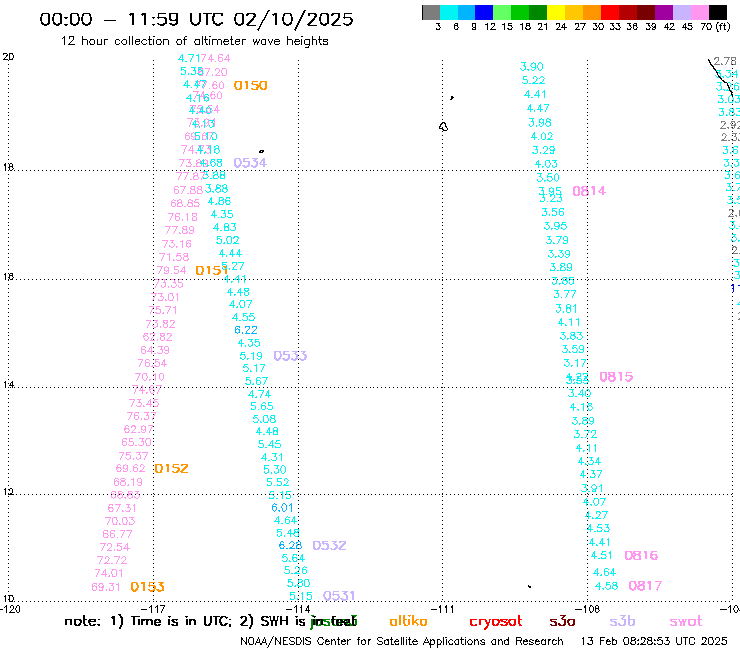Select the longitude axis label -114

pyautogui.click(x=298, y=609)
